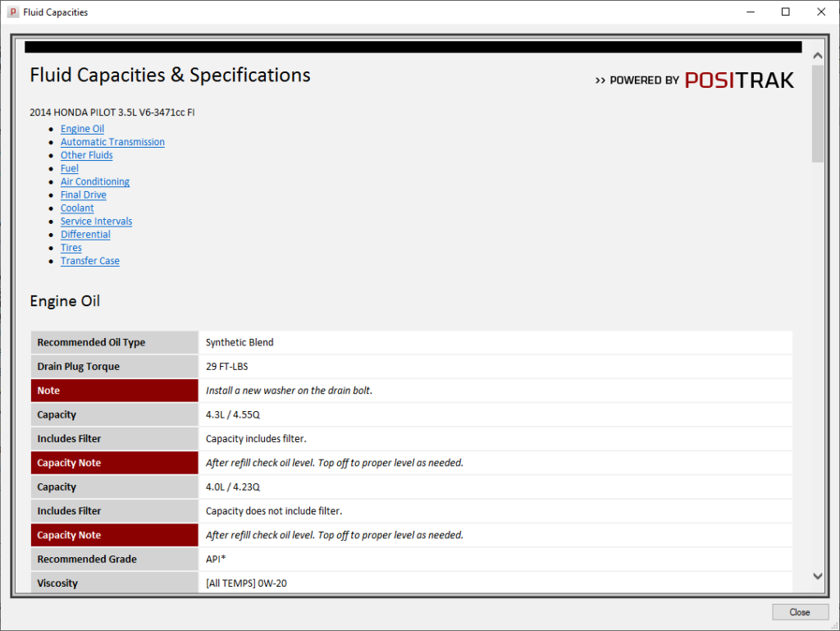Image resolution: width=840 pixels, height=631 pixels.
Task: Go to the Fuel section link
Action: click(69, 168)
